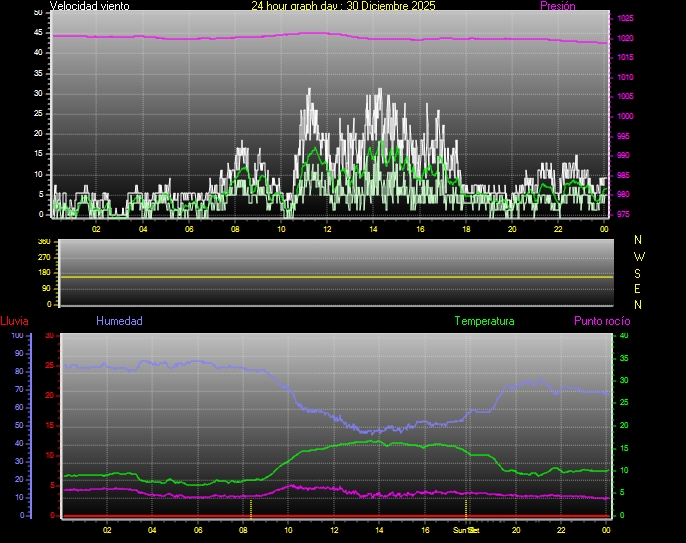
Task: Click the red 'Lluvia' label
Action: [x=14, y=321]
